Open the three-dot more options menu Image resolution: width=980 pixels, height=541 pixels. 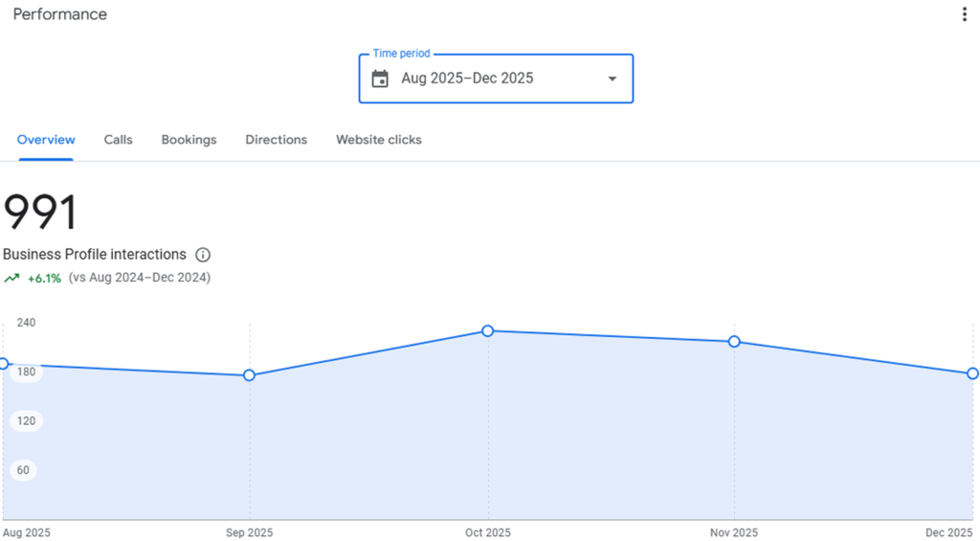(x=964, y=14)
